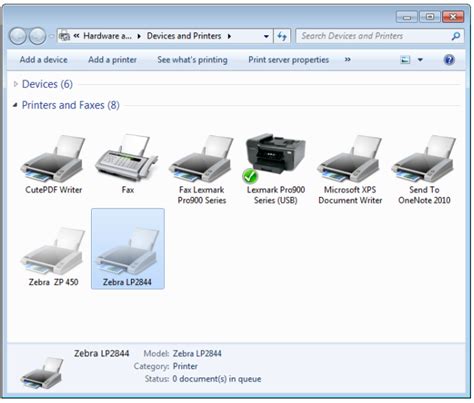The image size is (474, 403).
Task: Click the Change your view icon
Action: (x=405, y=60)
